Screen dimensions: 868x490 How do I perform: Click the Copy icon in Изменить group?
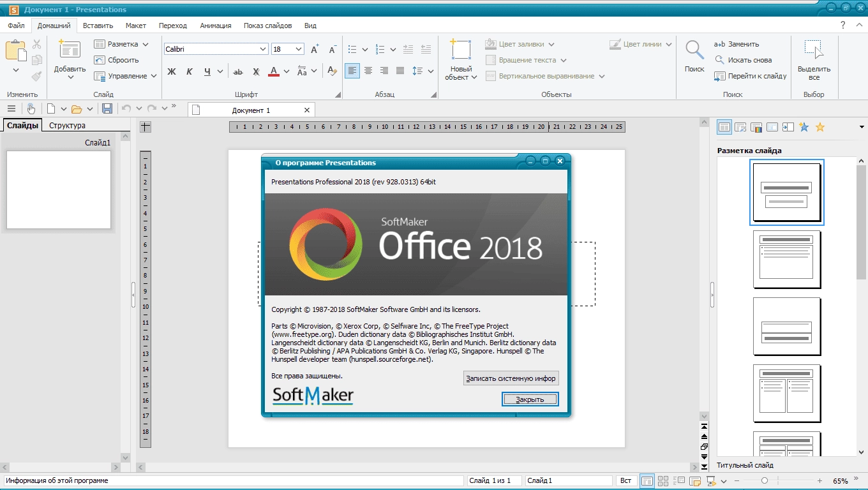(x=36, y=60)
